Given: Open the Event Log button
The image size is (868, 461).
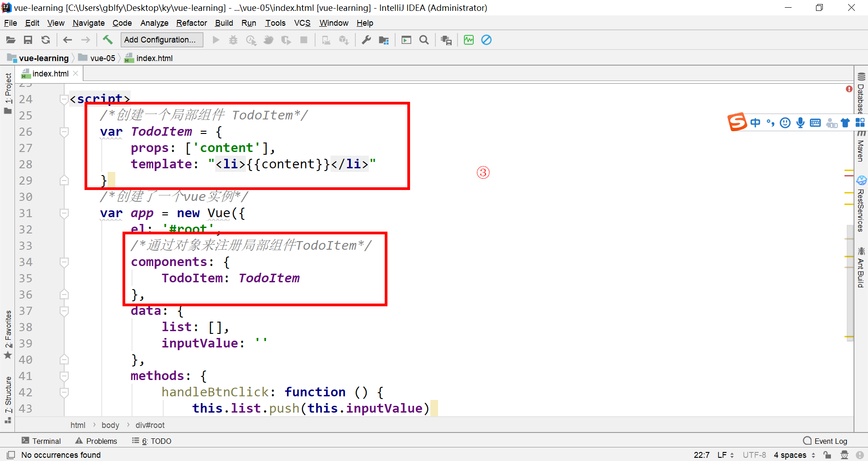Looking at the screenshot, I should click(x=825, y=441).
